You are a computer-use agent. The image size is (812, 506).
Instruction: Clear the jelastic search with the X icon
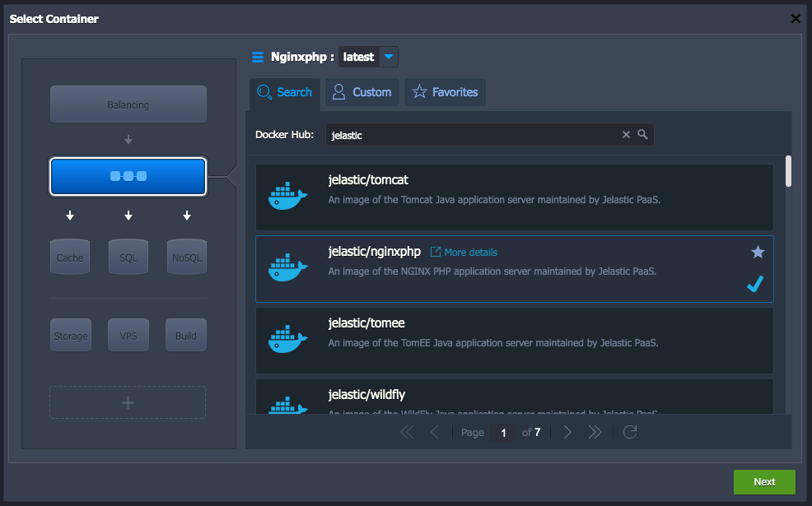(x=626, y=134)
